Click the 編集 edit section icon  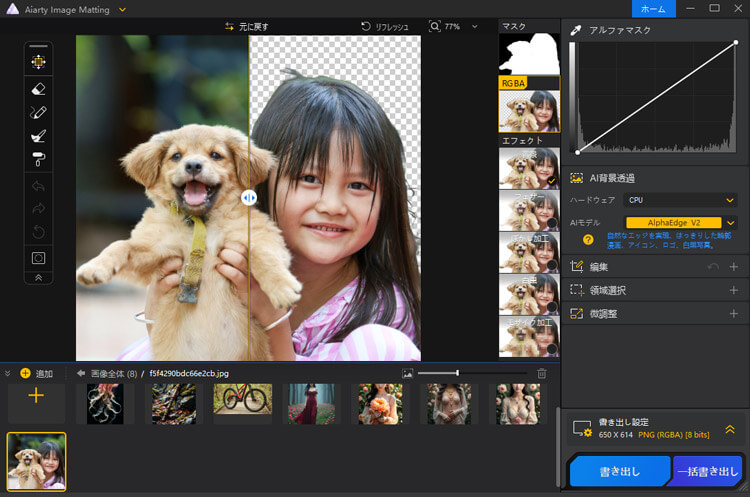tap(576, 266)
